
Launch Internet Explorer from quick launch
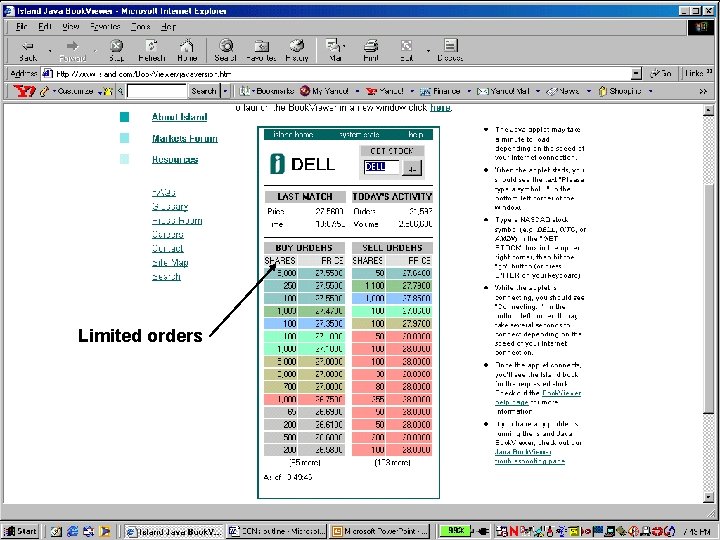(72, 531)
